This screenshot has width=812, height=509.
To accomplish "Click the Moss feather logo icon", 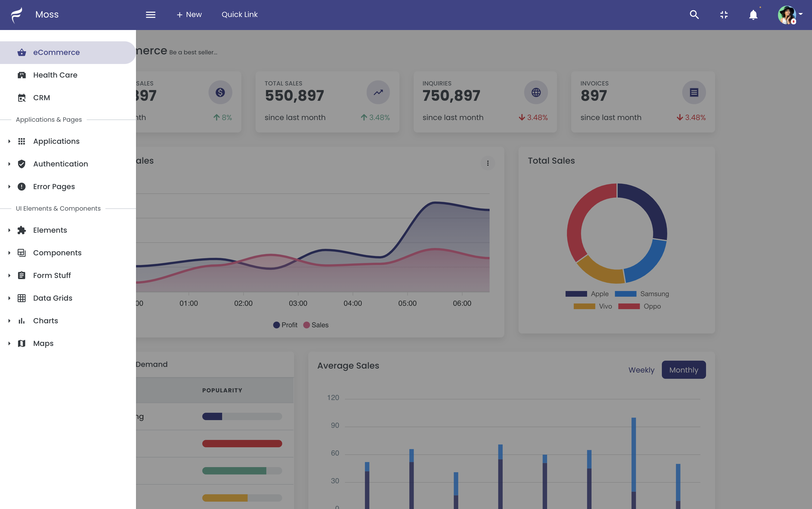I will pos(16,15).
